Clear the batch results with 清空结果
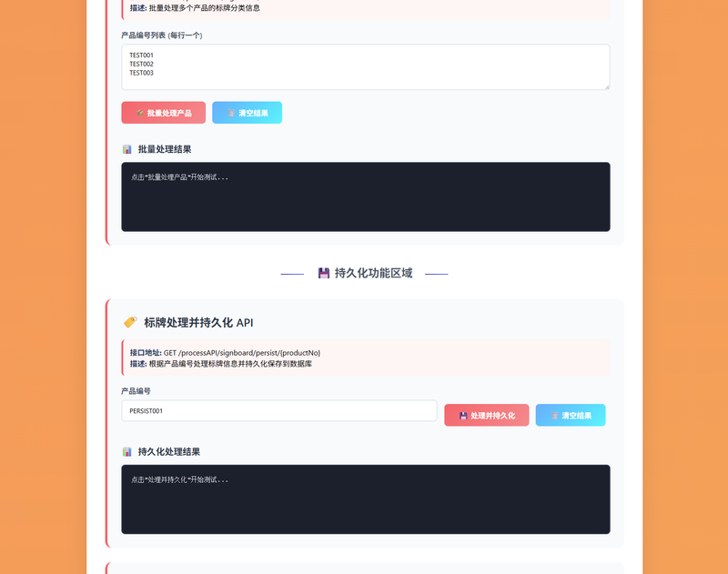Image resolution: width=728 pixels, height=574 pixels. pyautogui.click(x=247, y=113)
